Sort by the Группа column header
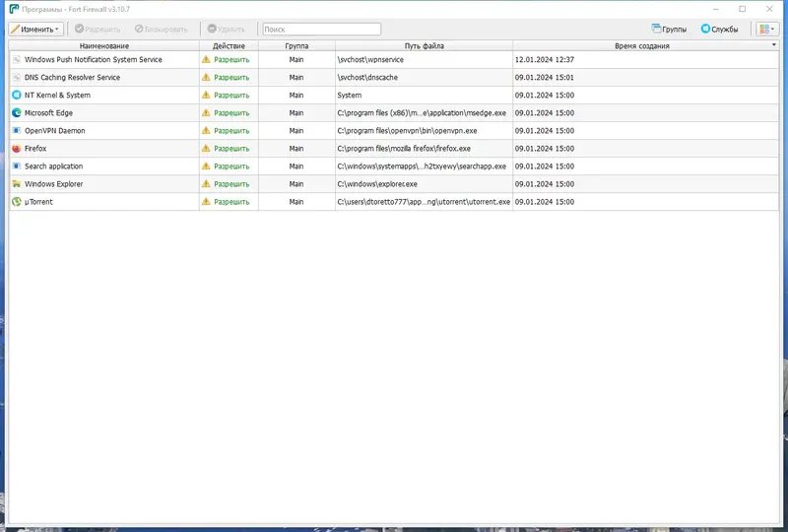This screenshot has width=788, height=532. [296, 45]
